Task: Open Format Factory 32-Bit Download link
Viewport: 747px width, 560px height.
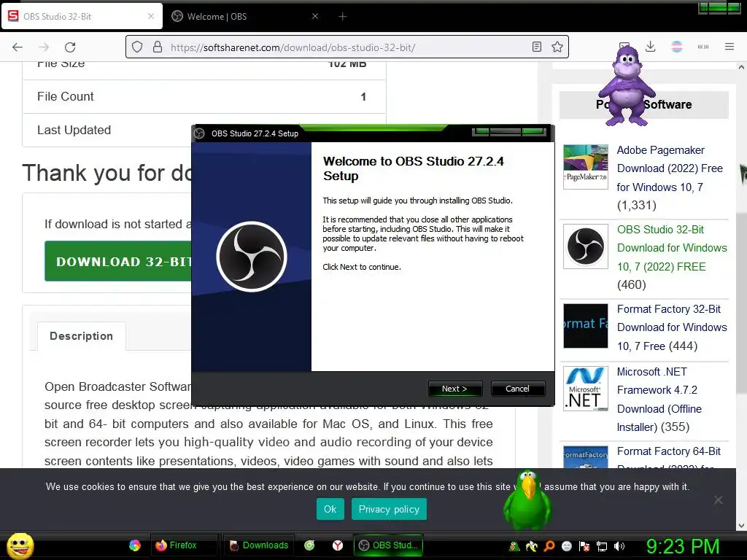Action: (x=672, y=327)
